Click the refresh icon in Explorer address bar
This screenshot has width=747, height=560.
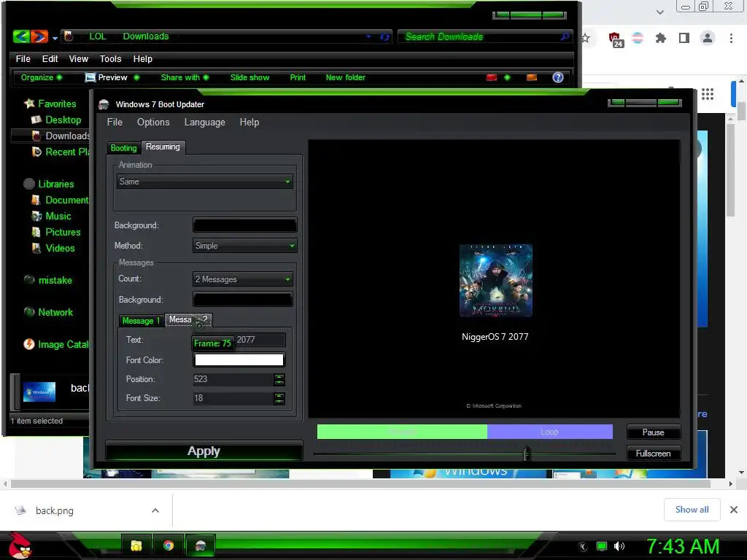pos(384,36)
